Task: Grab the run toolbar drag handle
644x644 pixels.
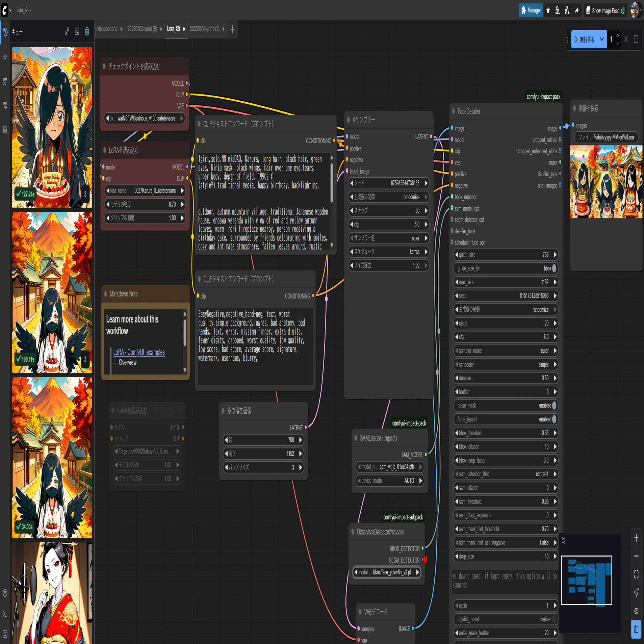Action: pos(568,40)
